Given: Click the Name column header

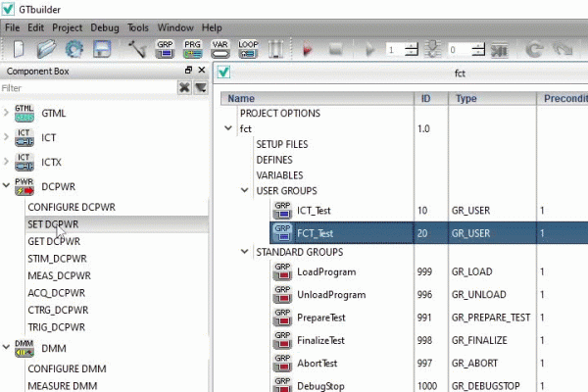Looking at the screenshot, I should click(241, 98).
